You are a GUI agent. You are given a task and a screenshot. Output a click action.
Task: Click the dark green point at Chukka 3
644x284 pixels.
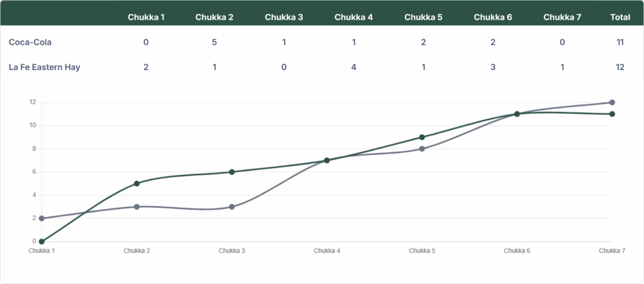tap(231, 172)
